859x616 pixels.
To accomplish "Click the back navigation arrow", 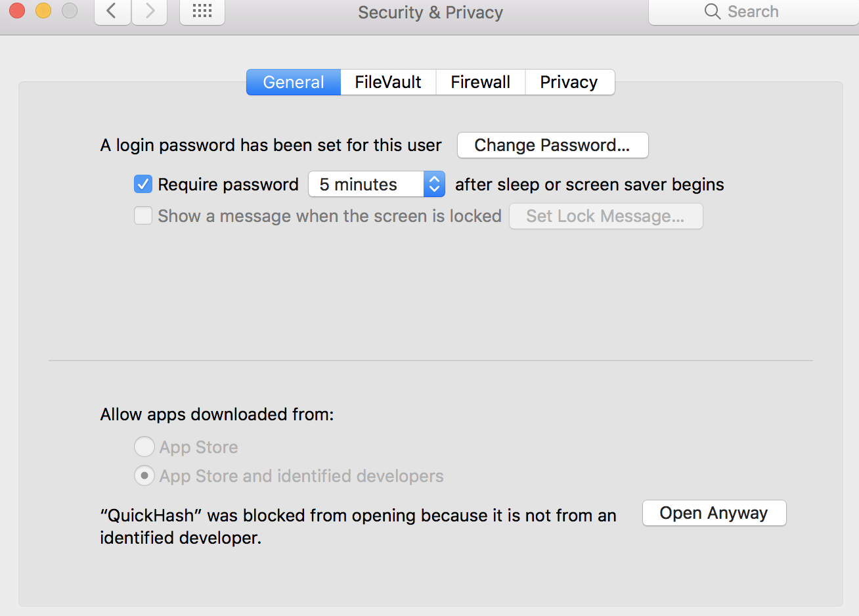I will pos(112,11).
